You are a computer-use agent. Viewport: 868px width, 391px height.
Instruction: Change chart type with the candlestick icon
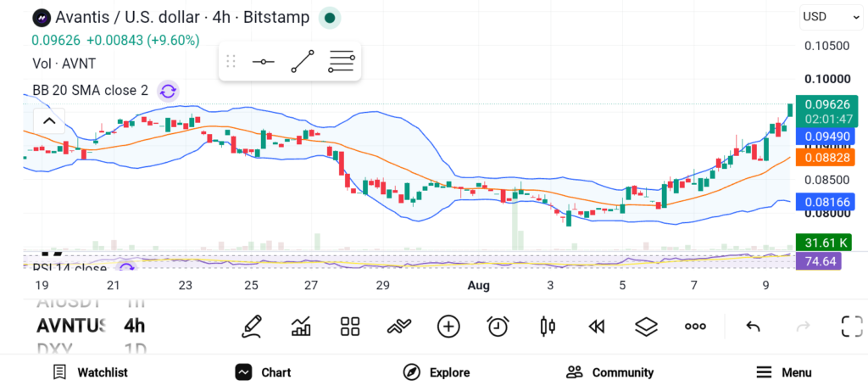(547, 327)
